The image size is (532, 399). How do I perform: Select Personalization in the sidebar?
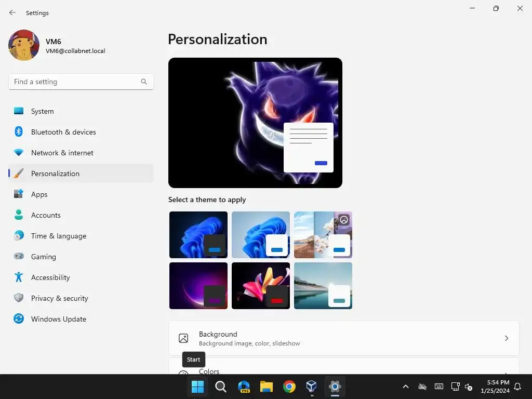pos(81,174)
